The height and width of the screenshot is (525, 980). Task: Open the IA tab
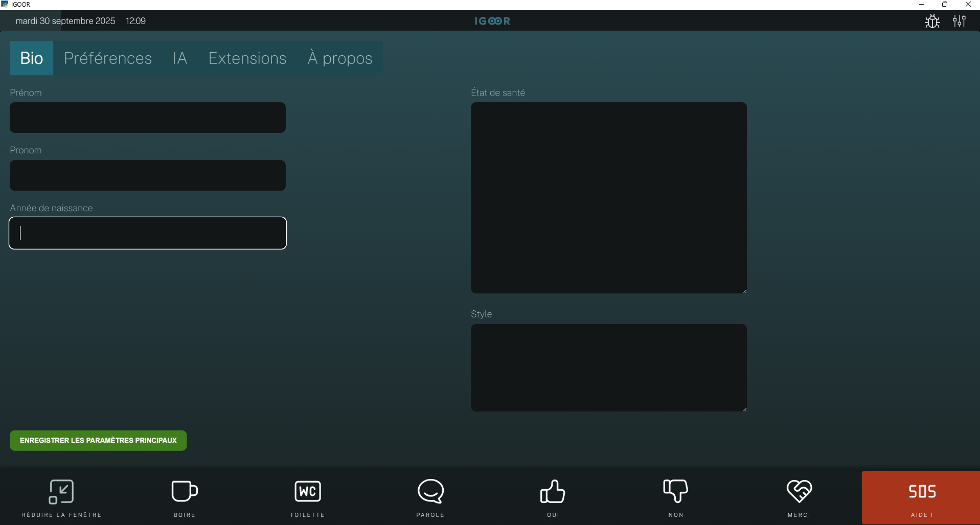coord(180,58)
